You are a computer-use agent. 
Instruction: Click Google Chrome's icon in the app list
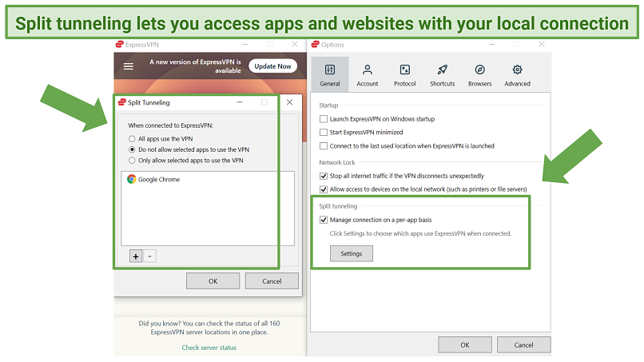[x=131, y=179]
